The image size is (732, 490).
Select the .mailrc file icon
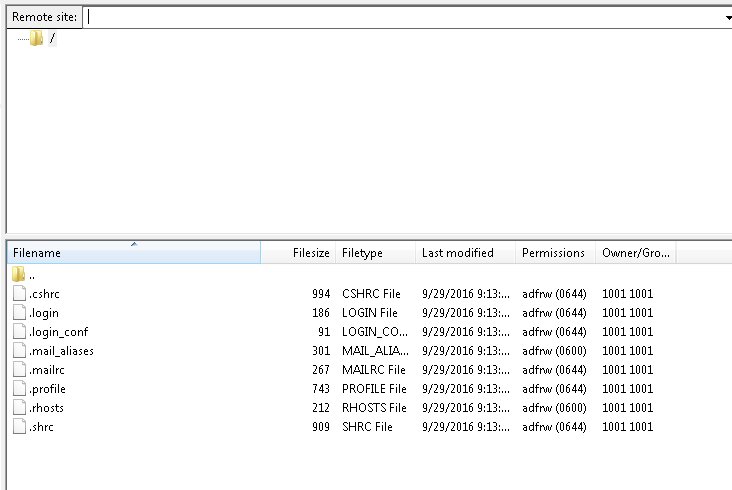(19, 370)
